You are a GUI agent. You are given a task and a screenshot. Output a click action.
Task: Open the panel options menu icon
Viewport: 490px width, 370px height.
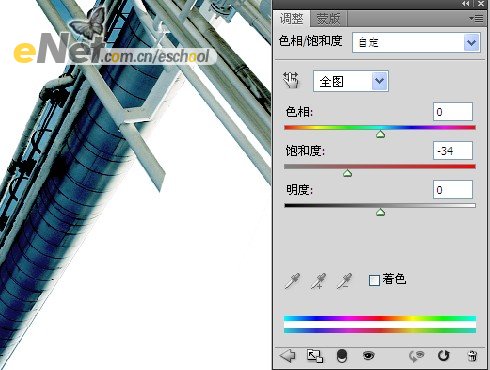tap(476, 18)
